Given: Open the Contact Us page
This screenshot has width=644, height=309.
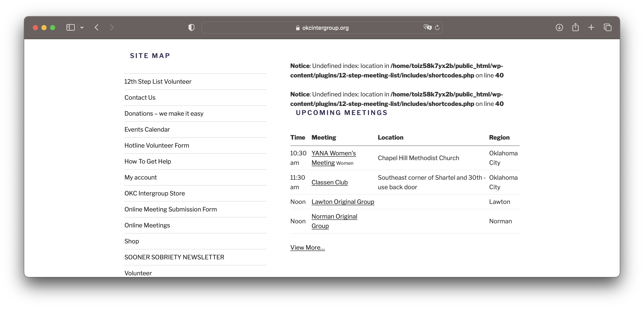Looking at the screenshot, I should coord(140,97).
